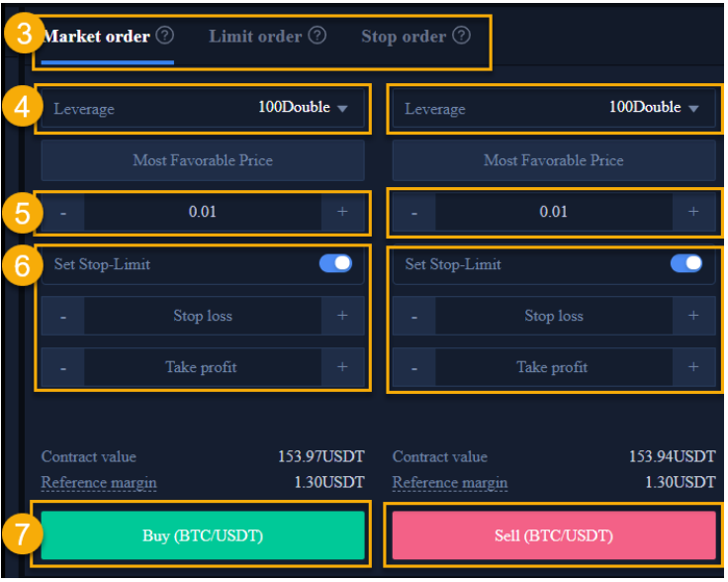Click help icon next to Stop order
The height and width of the screenshot is (582, 728).
pyautogui.click(x=461, y=36)
